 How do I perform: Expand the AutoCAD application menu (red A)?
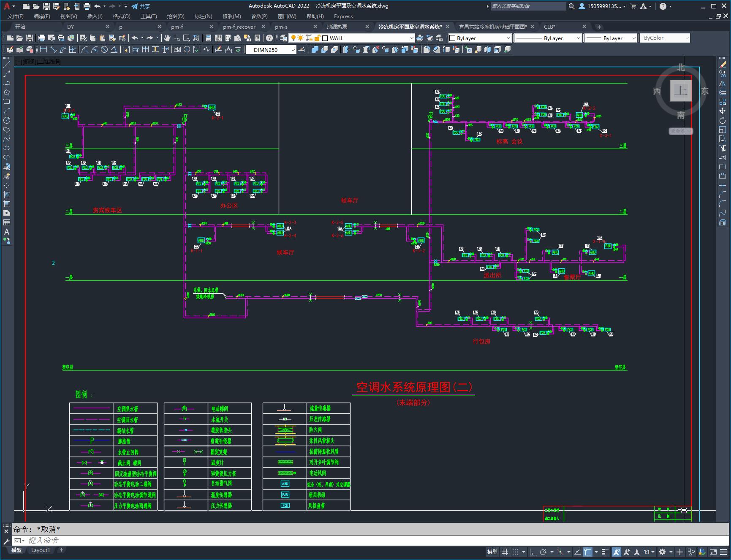[8, 6]
